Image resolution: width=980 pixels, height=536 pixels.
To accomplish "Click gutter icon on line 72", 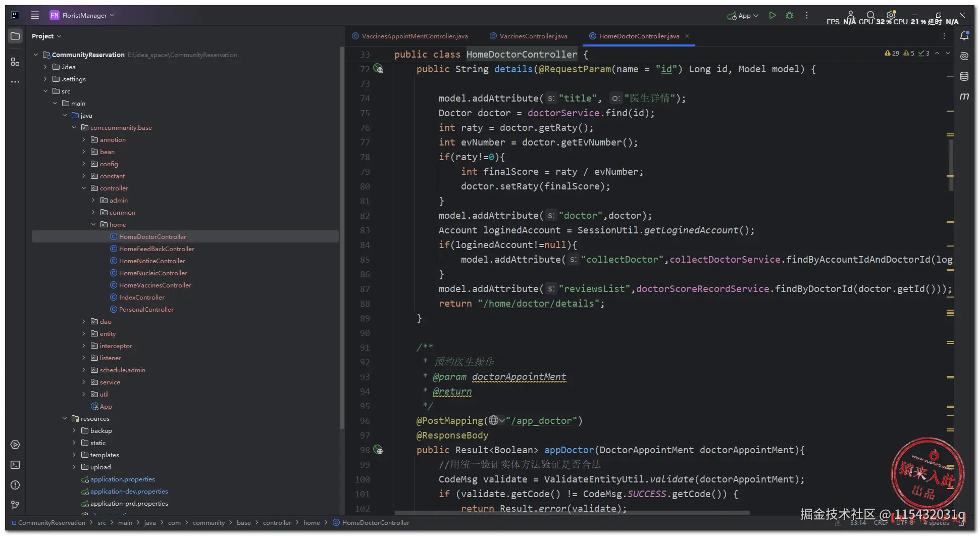I will 379,69.
